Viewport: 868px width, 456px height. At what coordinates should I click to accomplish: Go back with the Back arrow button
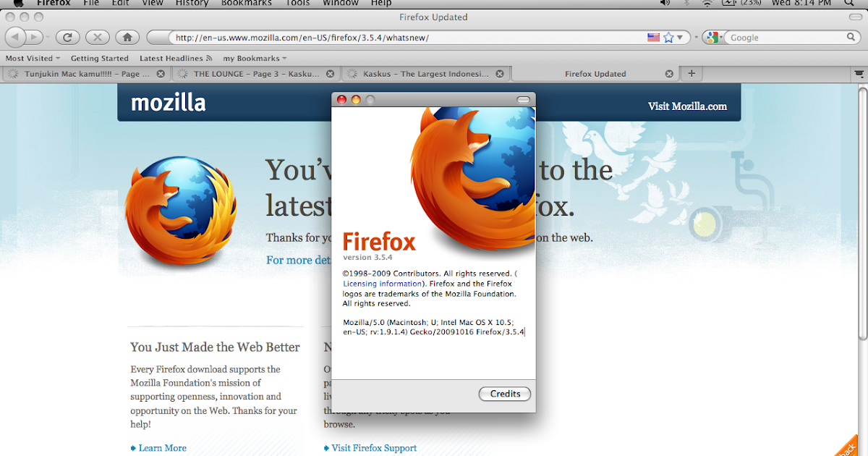[x=15, y=37]
